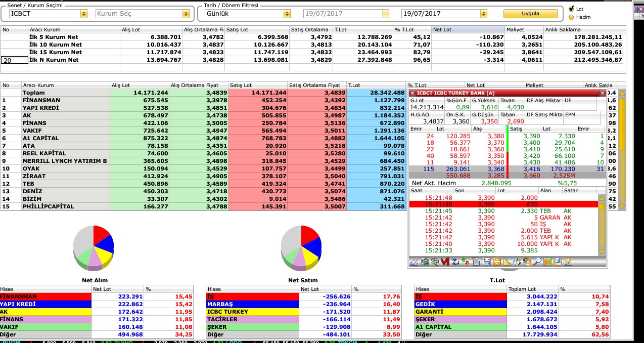The width and height of the screenshot is (644, 343).
Task: Open the end date 19/07/2017 dropdown with arrows
Action: click(x=484, y=14)
